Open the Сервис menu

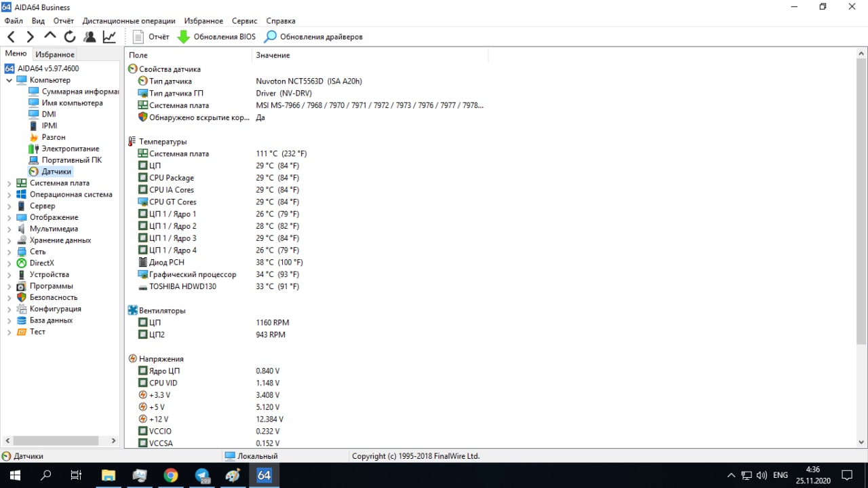click(244, 21)
